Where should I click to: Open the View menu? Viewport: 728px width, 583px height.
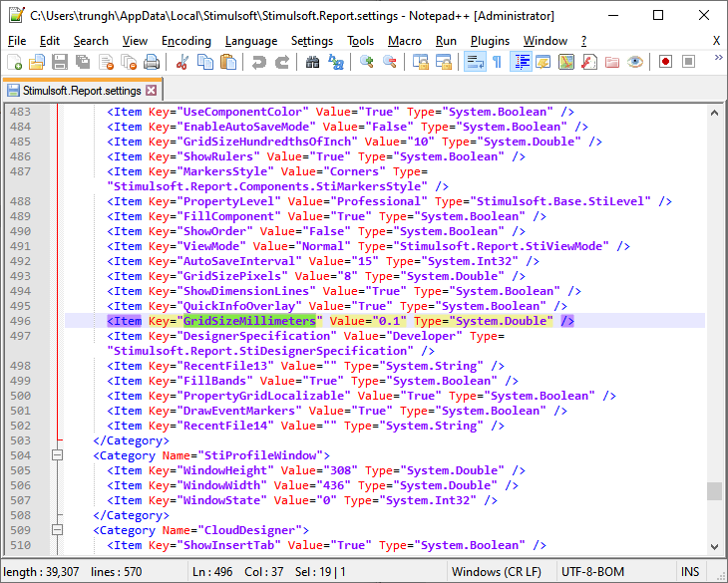coord(135,41)
